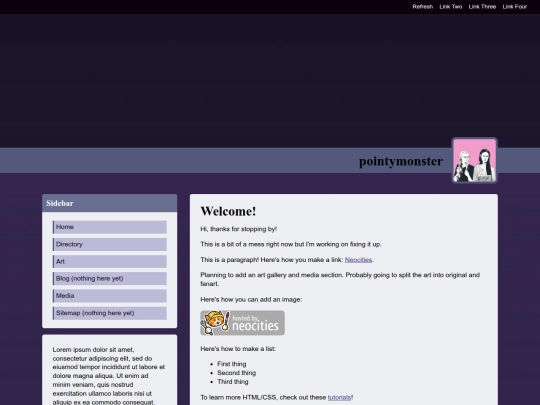Select Home in the sidebar menu
Image resolution: width=540 pixels, height=405 pixels.
pos(110,227)
